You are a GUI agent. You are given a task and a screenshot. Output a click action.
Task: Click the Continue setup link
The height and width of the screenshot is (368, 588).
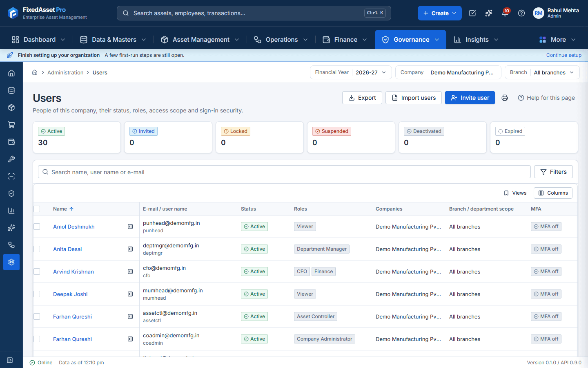click(564, 55)
